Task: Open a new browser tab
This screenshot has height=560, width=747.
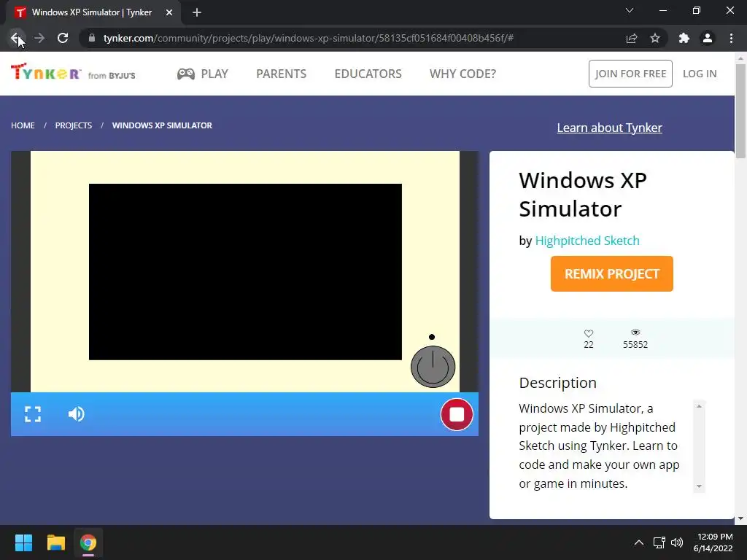Action: click(197, 12)
